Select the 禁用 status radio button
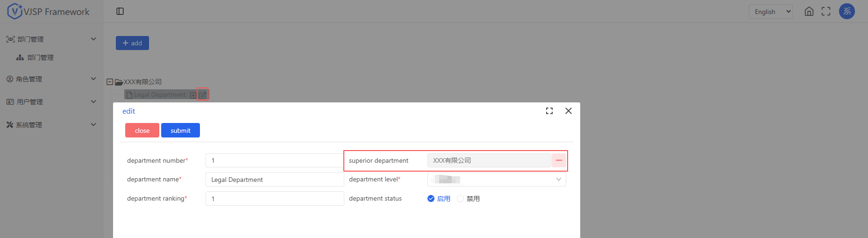 (461, 199)
